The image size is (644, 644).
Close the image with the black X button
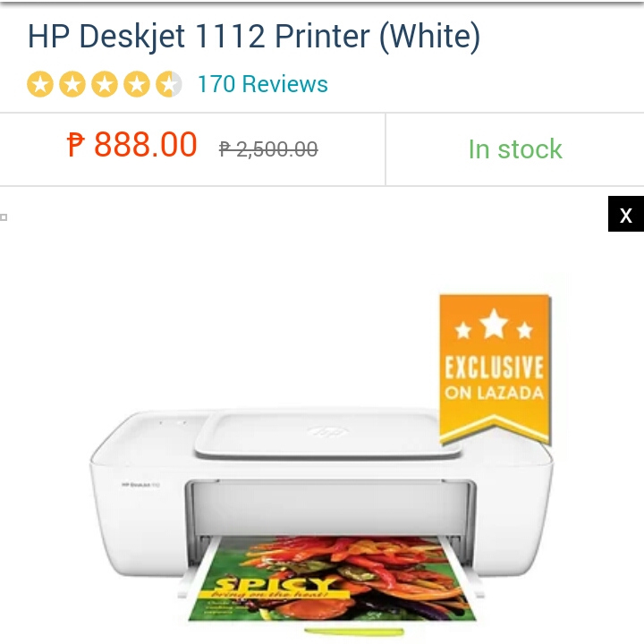point(625,214)
